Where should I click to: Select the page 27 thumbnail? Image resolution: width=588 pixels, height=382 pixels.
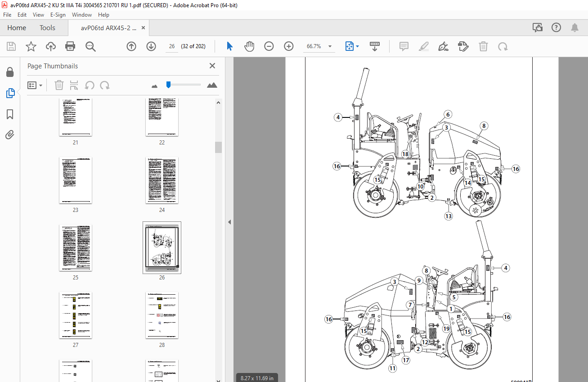click(x=76, y=315)
